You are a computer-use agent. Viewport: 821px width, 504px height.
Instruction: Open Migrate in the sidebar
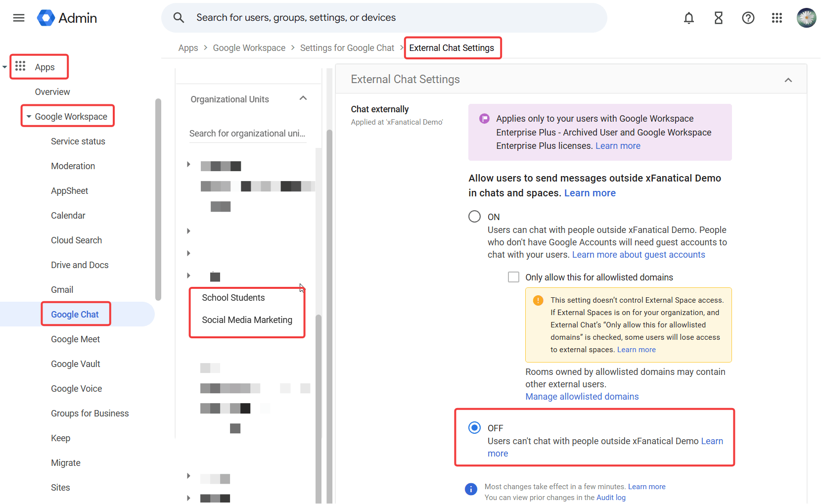[x=65, y=463]
